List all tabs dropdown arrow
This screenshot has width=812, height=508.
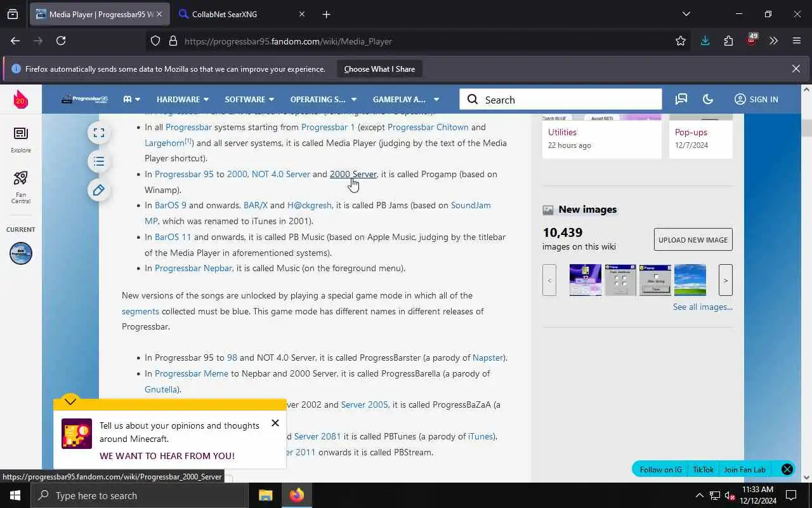(x=686, y=14)
